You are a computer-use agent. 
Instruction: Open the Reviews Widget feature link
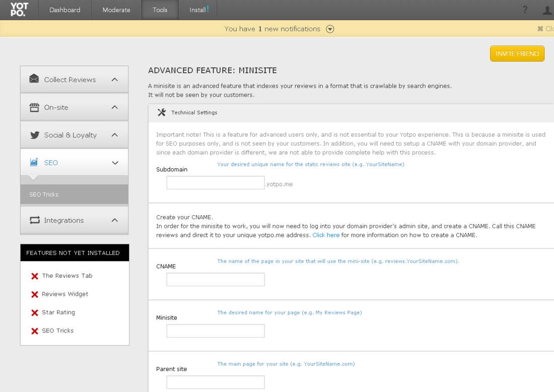pos(65,294)
